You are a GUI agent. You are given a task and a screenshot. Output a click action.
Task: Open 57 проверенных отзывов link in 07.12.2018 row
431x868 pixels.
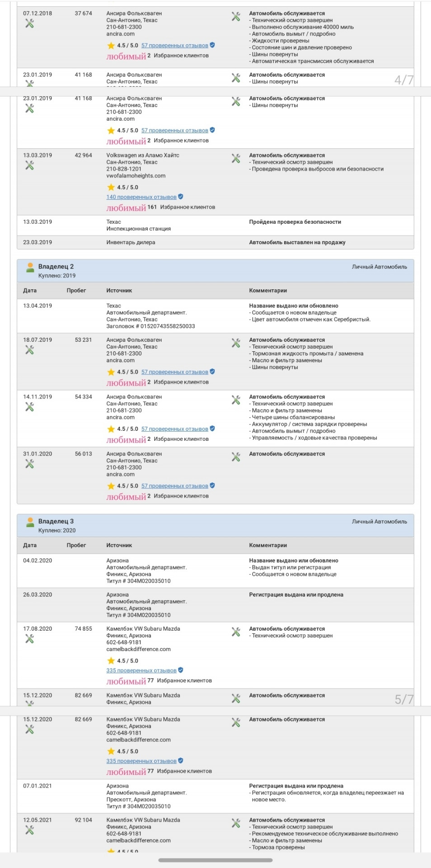[174, 46]
